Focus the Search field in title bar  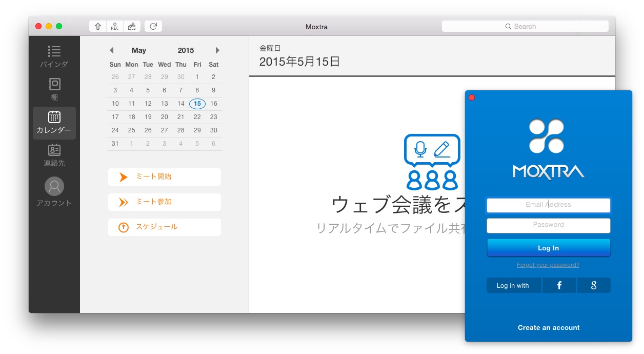tap(525, 26)
